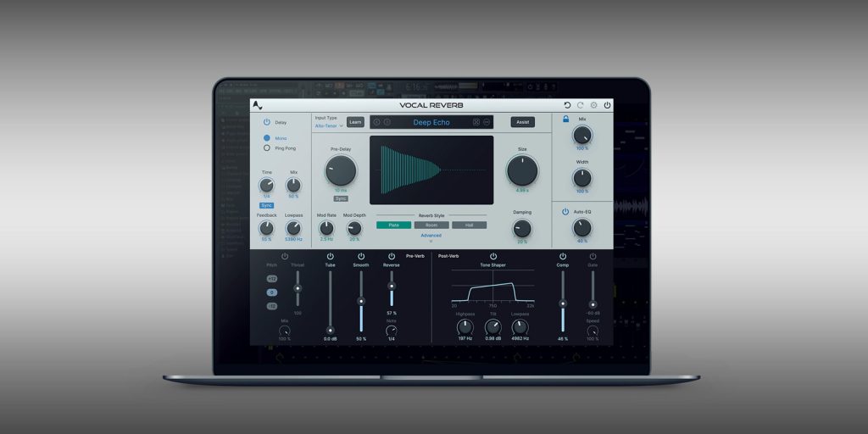Click the Comp slider handle
This screenshot has width=868, height=434.
[x=563, y=303]
